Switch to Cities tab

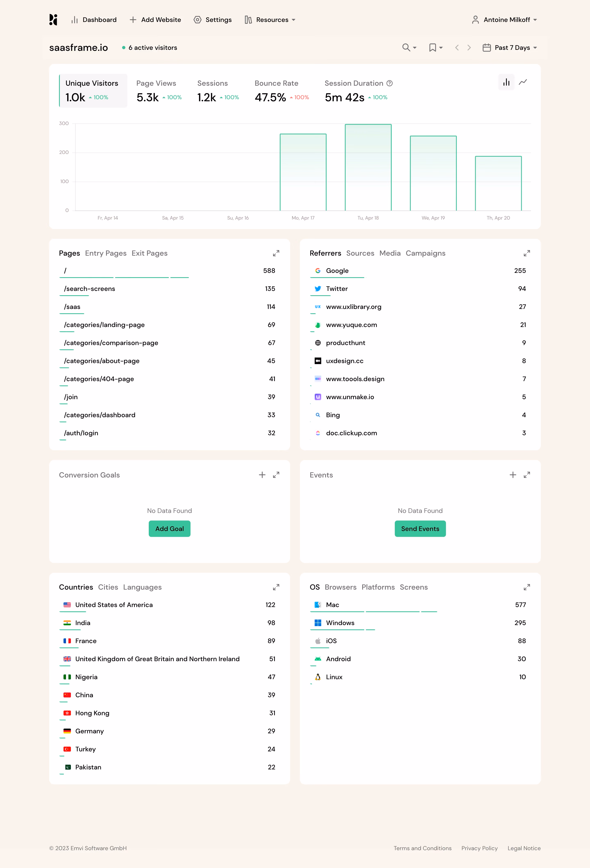[108, 587]
